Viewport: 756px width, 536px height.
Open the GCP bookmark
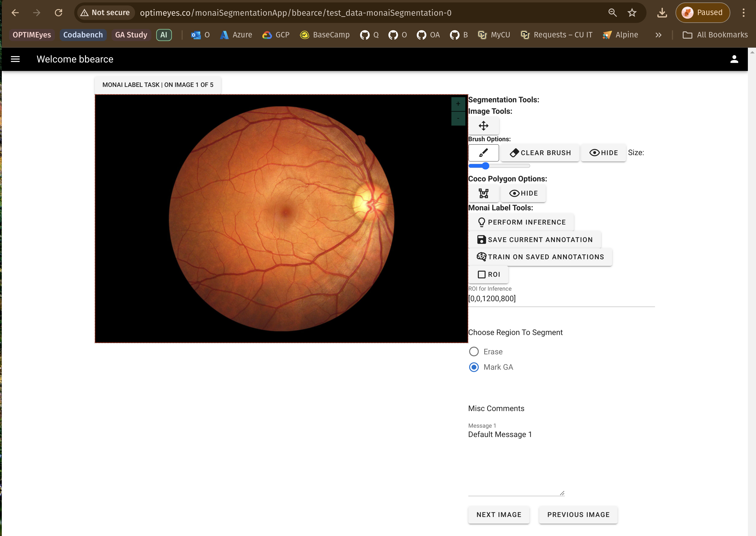(x=276, y=35)
